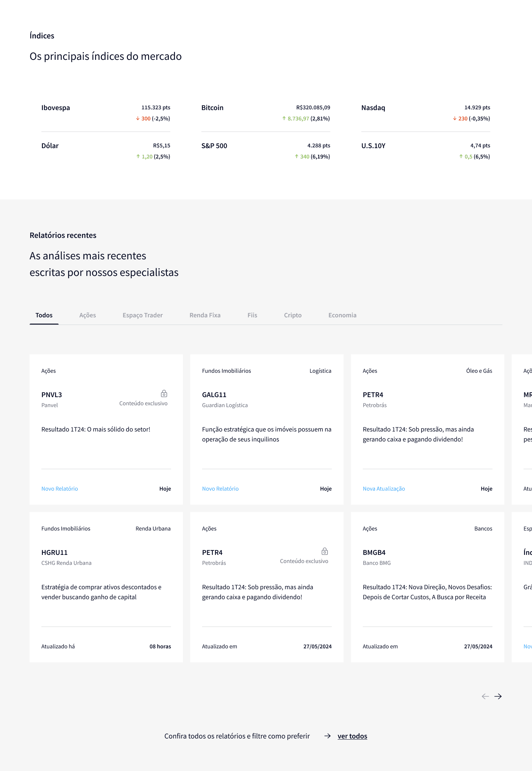The width and height of the screenshot is (532, 771).
Task: Click the 4.288 pts S&P 500 value
Action: [319, 146]
